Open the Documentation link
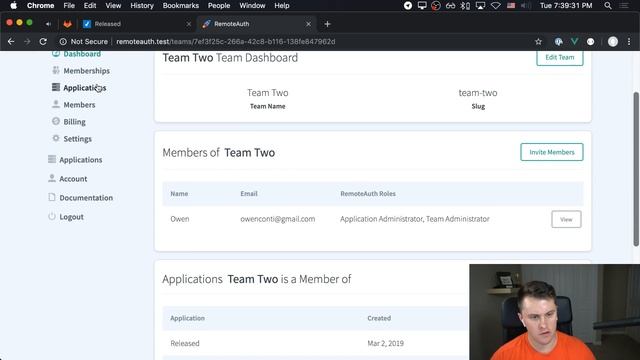The image size is (640, 360). coord(86,198)
